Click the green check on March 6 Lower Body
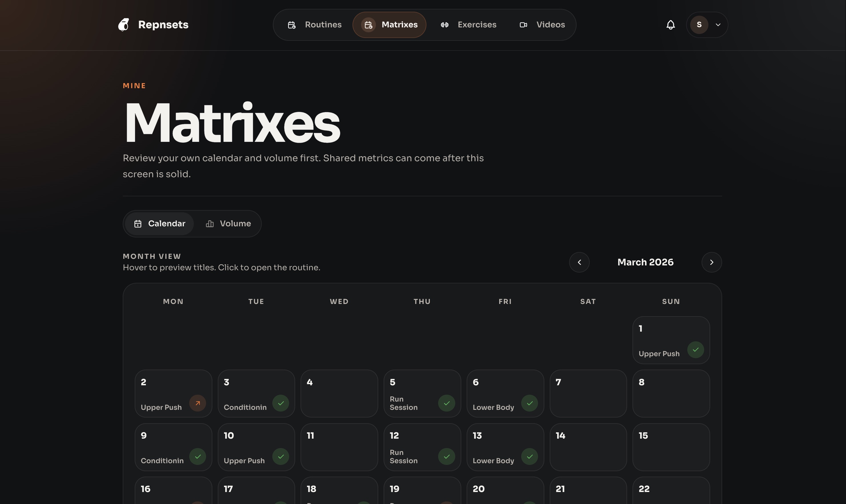 coord(529,403)
